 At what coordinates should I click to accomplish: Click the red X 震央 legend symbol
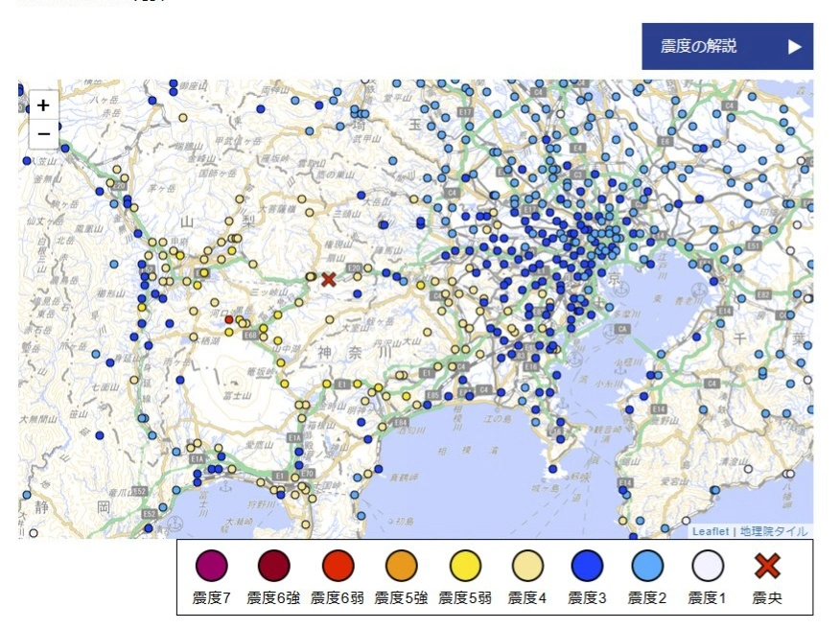click(767, 566)
